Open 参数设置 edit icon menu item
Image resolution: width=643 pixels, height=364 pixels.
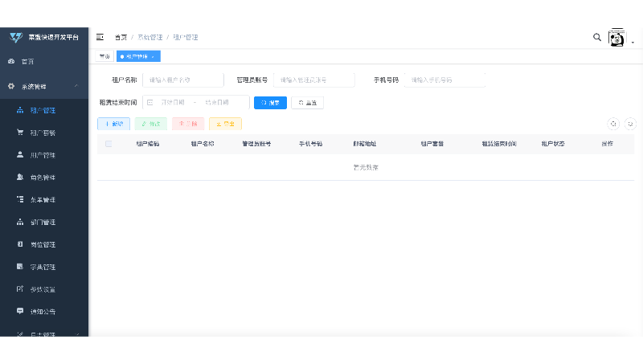tap(44, 289)
